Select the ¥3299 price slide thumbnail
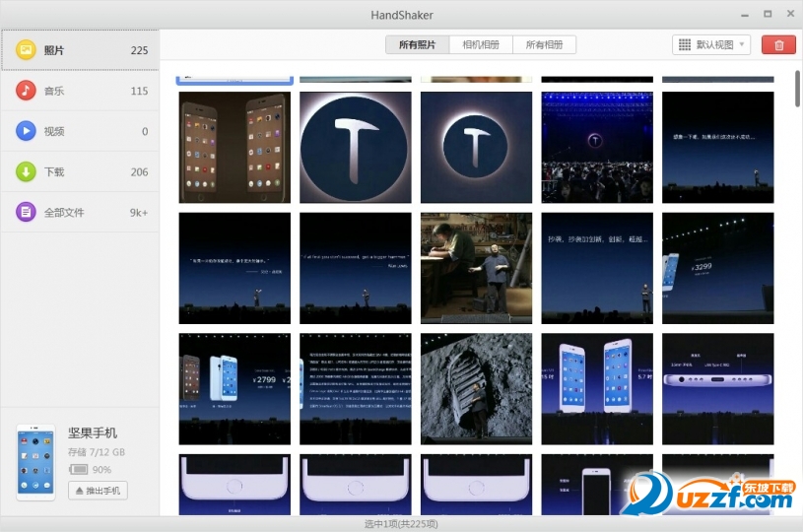The image size is (803, 532). (x=718, y=268)
